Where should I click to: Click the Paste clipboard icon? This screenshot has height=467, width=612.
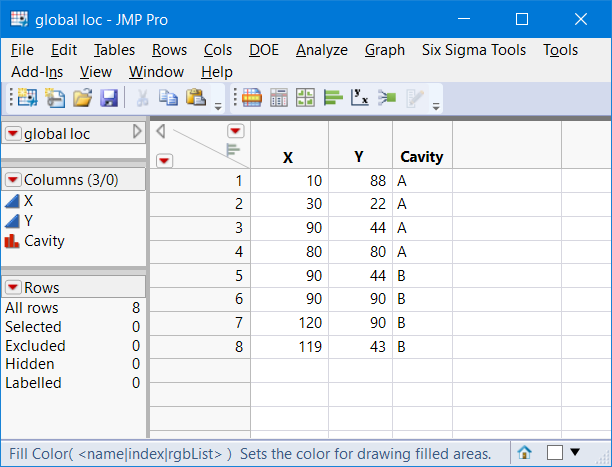195,98
